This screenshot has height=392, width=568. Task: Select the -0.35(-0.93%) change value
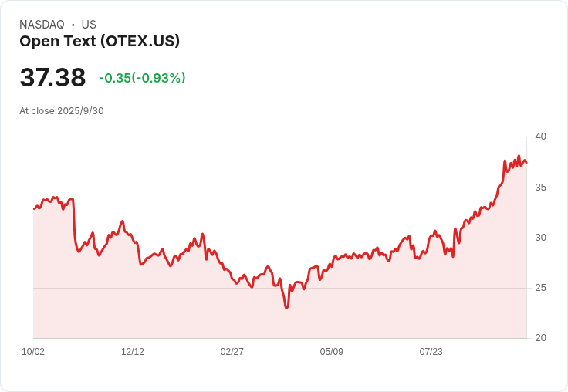(x=142, y=78)
